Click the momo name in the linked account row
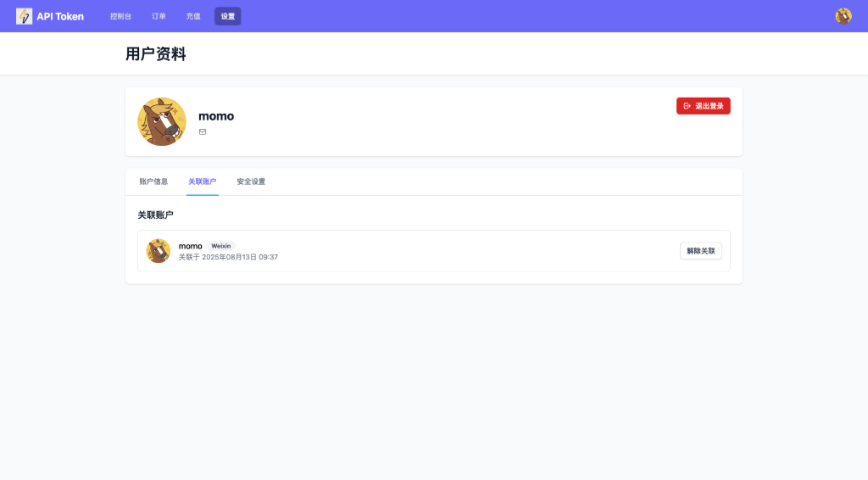The width and height of the screenshot is (868, 480). [x=190, y=246]
